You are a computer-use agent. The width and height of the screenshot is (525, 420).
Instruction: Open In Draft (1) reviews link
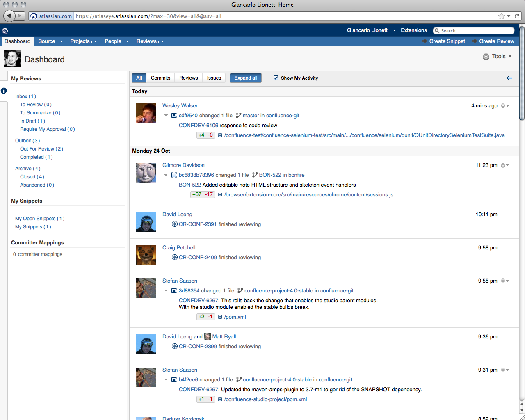[x=33, y=121]
